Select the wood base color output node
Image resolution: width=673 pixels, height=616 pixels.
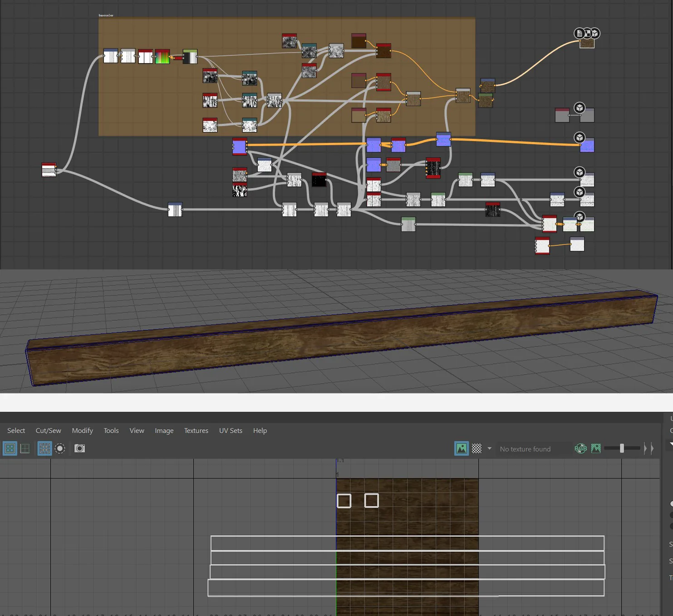tap(587, 43)
